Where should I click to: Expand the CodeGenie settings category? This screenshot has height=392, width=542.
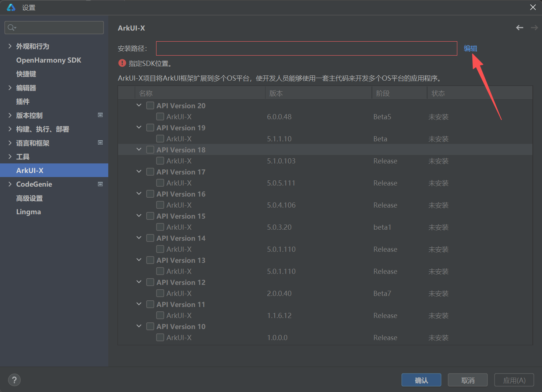click(10, 184)
